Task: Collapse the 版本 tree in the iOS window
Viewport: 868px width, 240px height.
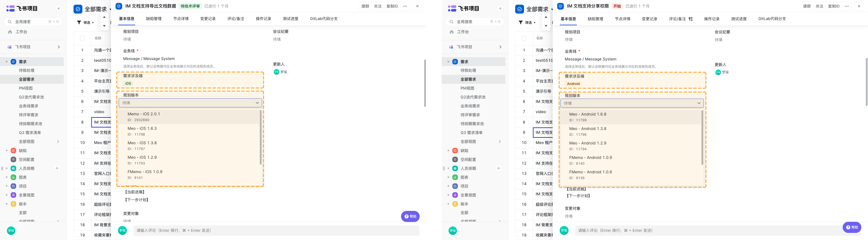Action: click(x=7, y=204)
